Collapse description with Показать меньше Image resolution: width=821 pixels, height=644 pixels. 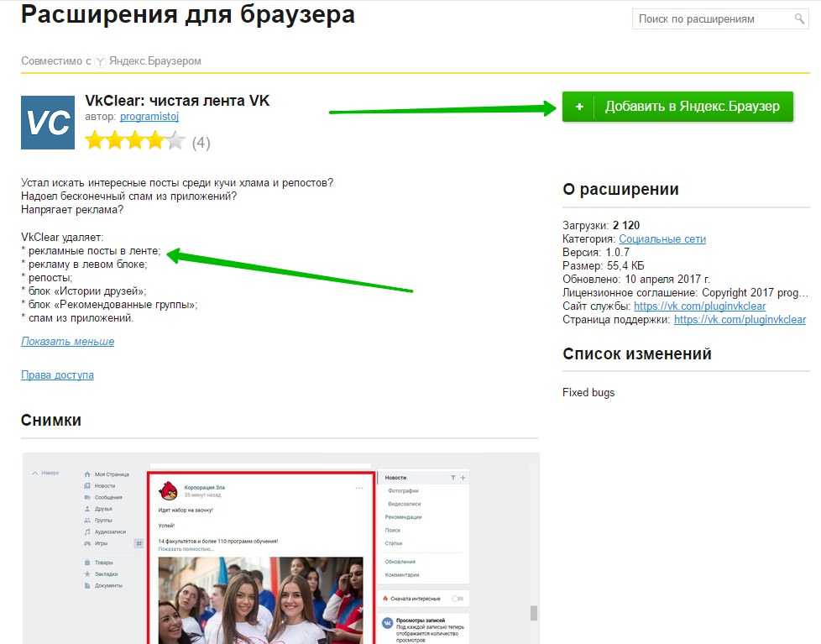[67, 342]
